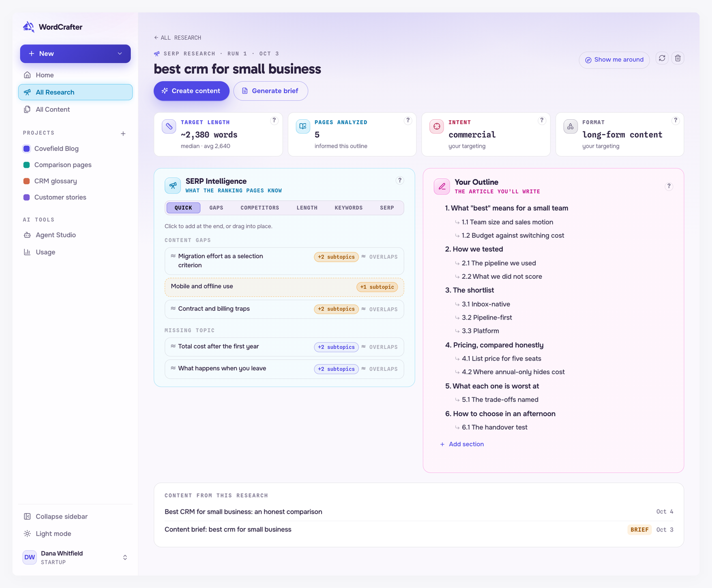Open help for Pages Analyzed card
Image resolution: width=712 pixels, height=588 pixels.
click(x=408, y=120)
